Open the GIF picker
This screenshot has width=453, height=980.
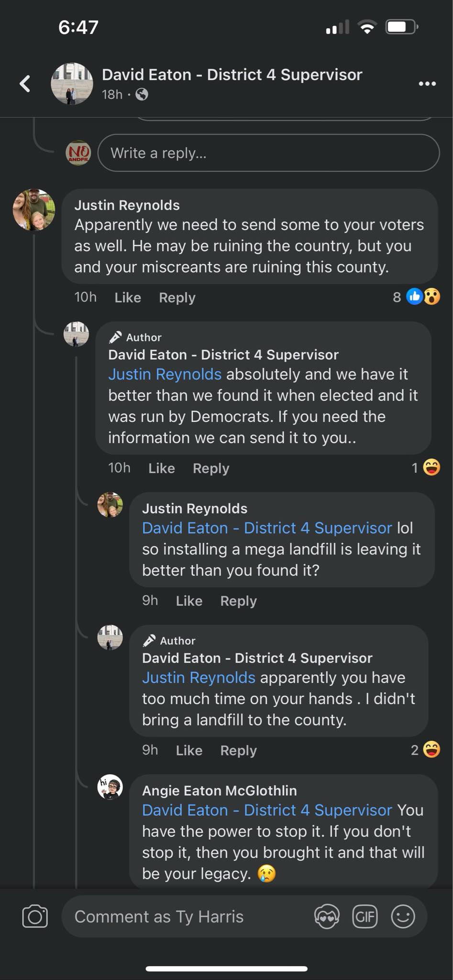[365, 916]
